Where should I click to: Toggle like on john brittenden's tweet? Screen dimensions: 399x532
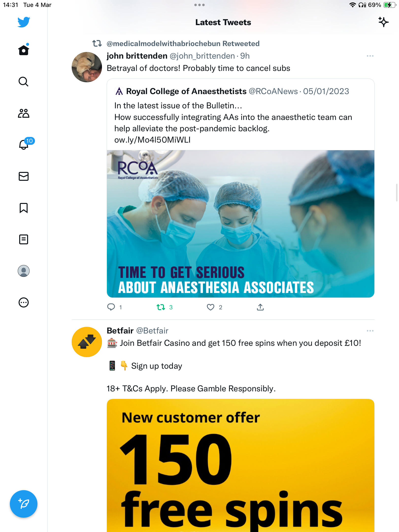(x=211, y=307)
